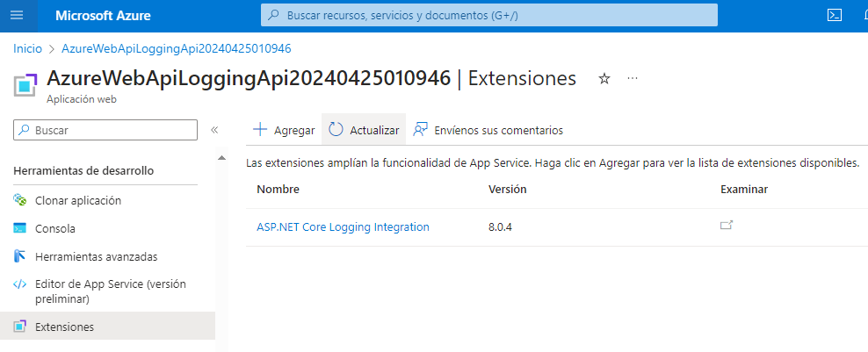Click the Herramientas avanzadas icon

point(20,256)
